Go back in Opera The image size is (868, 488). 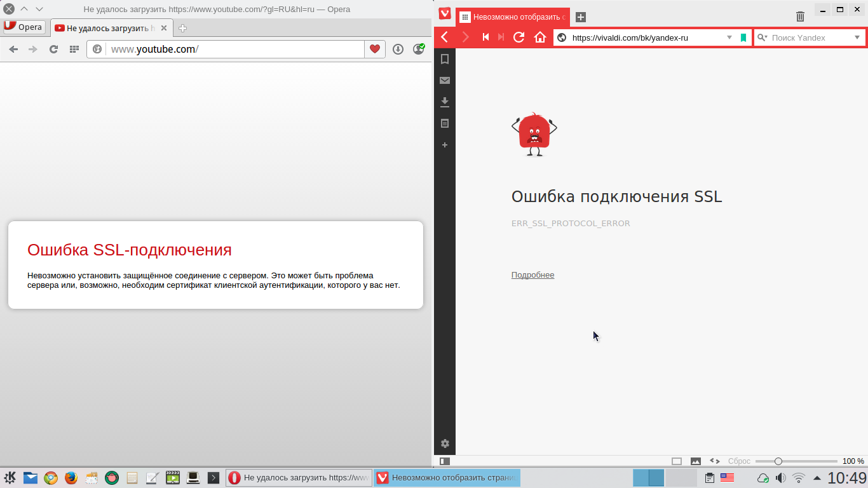click(13, 49)
